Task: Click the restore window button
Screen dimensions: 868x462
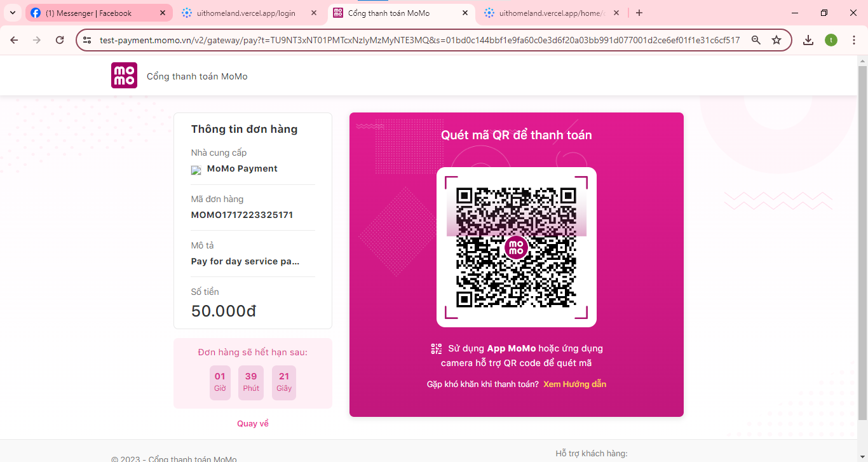Action: tap(824, 13)
